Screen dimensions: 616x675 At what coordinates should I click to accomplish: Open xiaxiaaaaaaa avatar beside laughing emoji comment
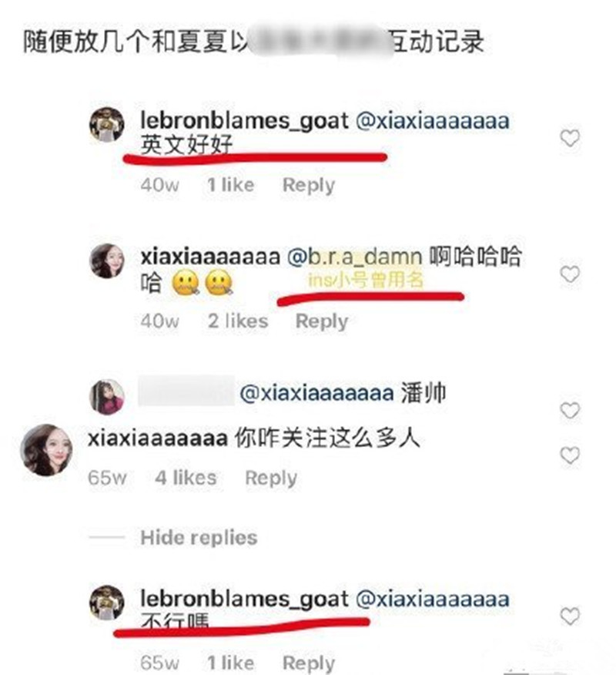coord(107,261)
